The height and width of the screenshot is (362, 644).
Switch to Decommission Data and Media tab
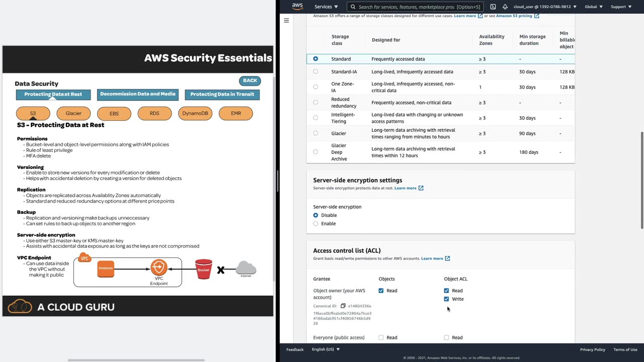coord(138,94)
